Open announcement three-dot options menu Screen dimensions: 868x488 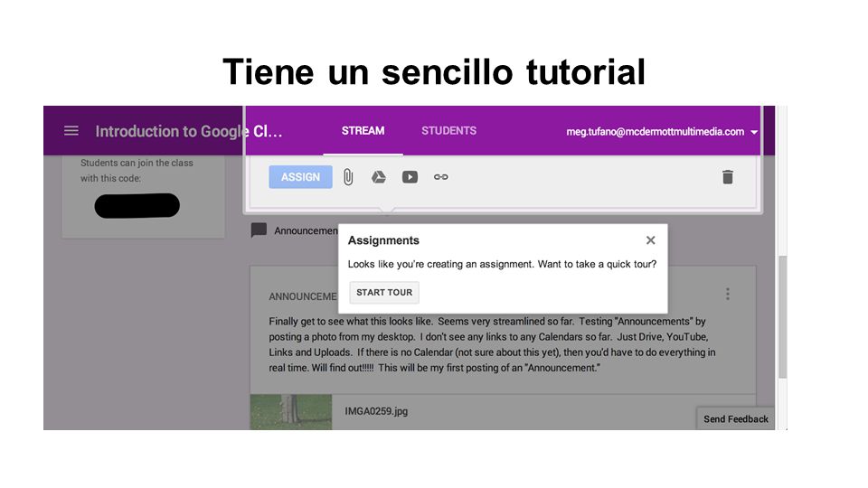(x=727, y=294)
